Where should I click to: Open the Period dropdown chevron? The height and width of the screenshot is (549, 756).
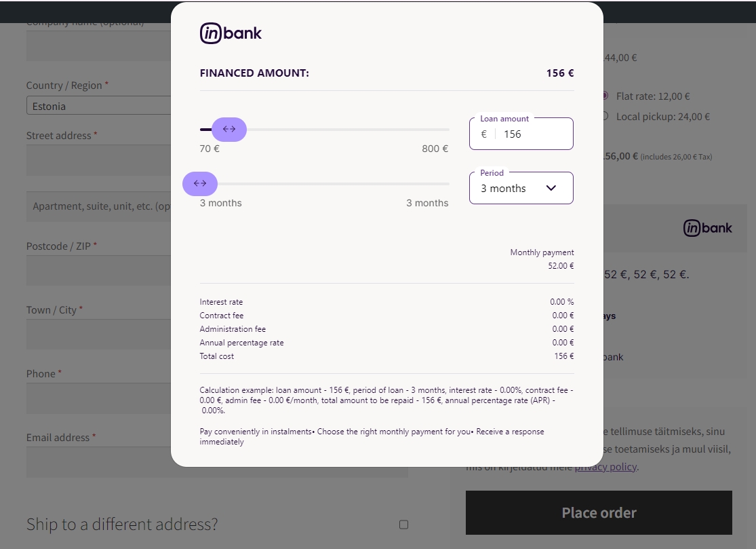551,188
